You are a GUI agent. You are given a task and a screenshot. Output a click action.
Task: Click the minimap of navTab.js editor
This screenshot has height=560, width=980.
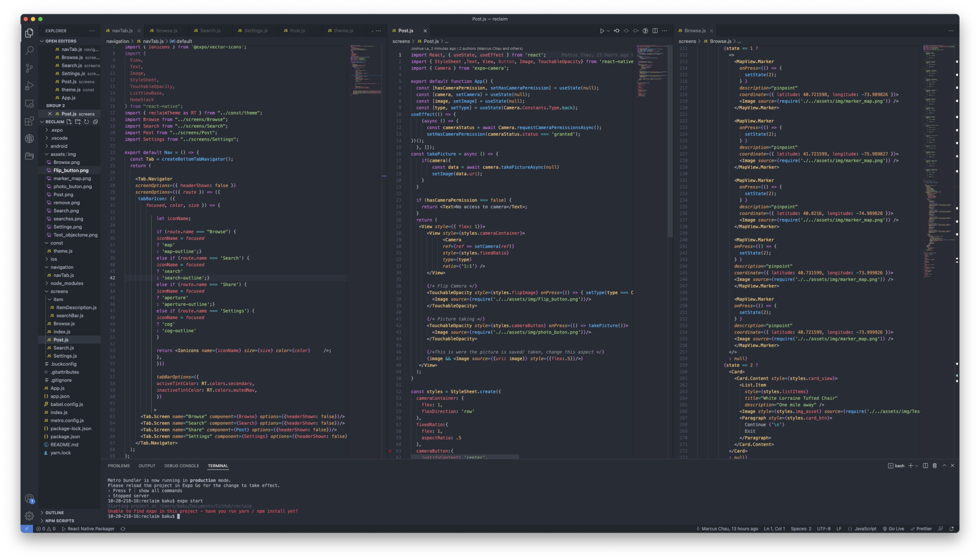click(x=366, y=69)
